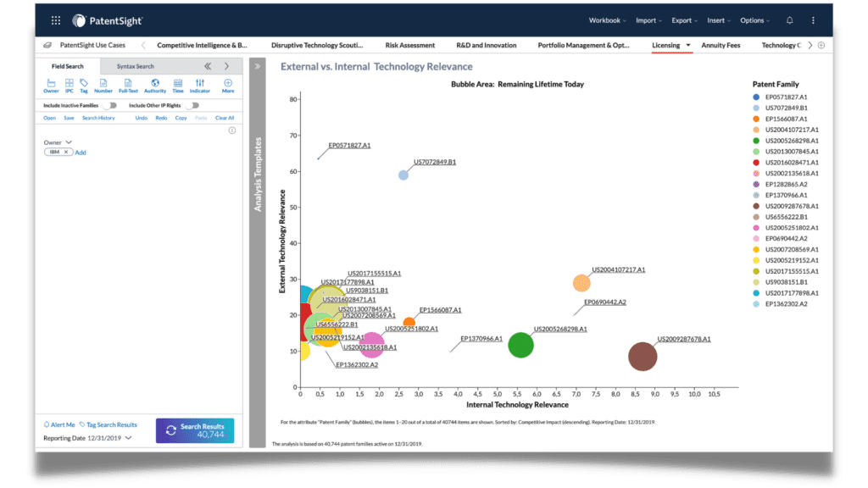868x488 pixels.
Task: Open the Workbook menu
Action: point(607,20)
